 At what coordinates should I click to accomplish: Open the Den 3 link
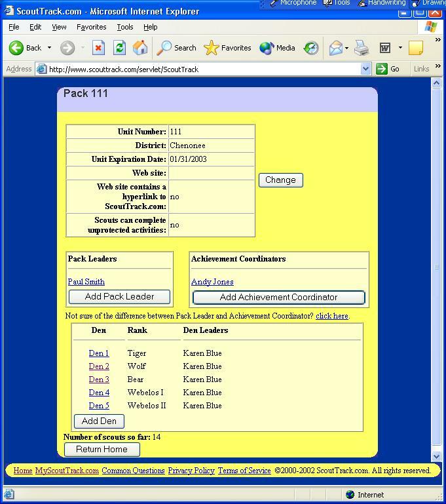pos(99,379)
